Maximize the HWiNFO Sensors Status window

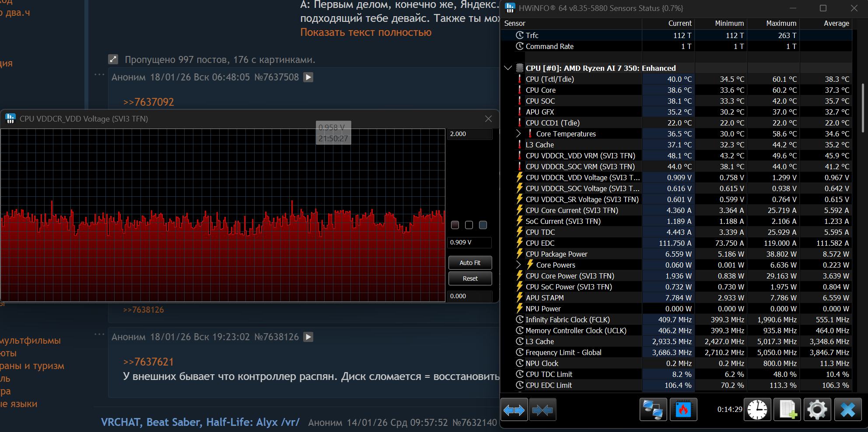[x=823, y=8]
